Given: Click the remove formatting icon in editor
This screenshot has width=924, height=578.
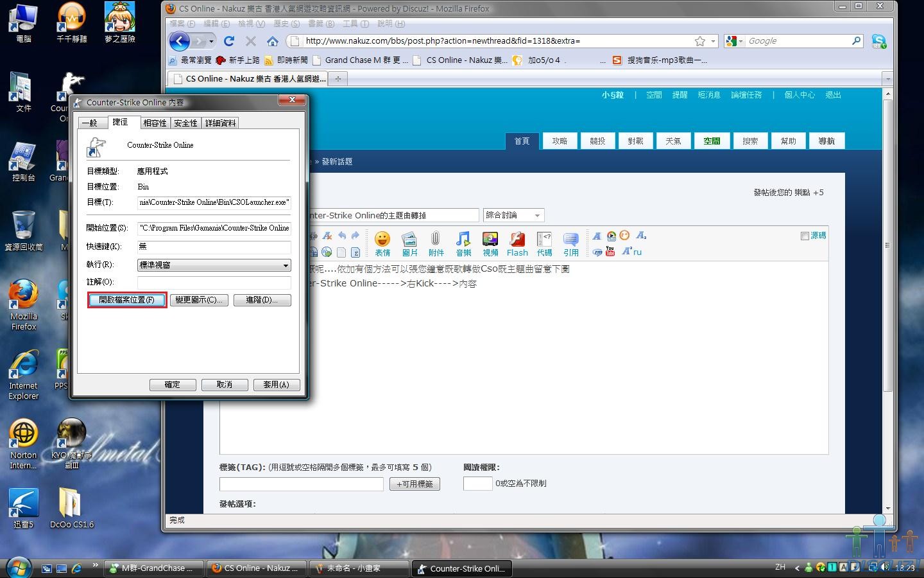Looking at the screenshot, I should [327, 236].
